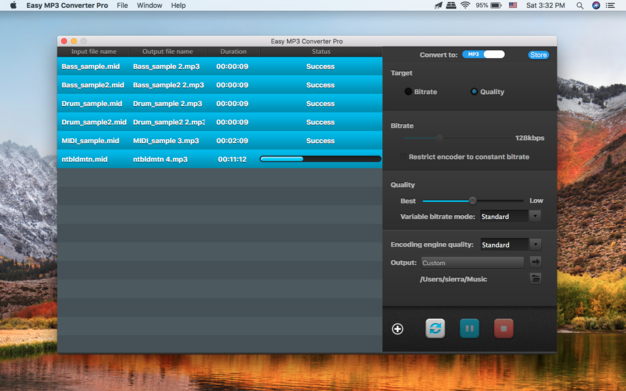The height and width of the screenshot is (391, 626).
Task: Expand Encoding engine quality dropdown arrow
Action: tap(535, 244)
